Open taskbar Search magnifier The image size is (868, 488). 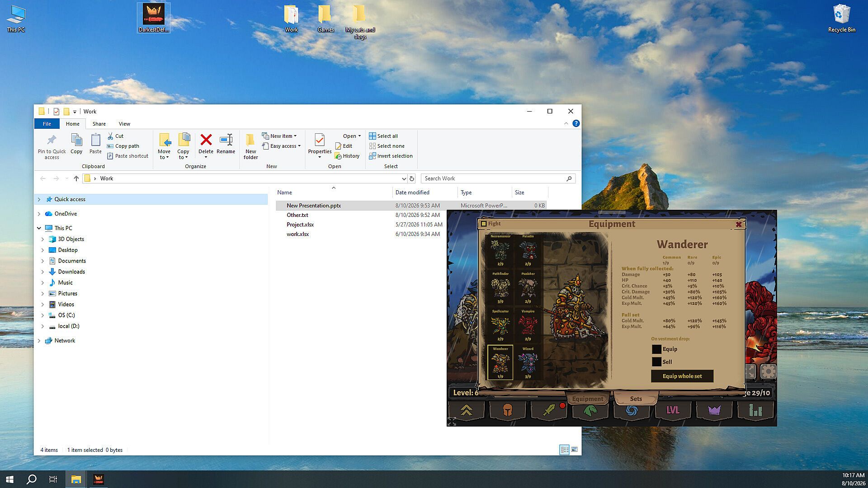(x=31, y=479)
